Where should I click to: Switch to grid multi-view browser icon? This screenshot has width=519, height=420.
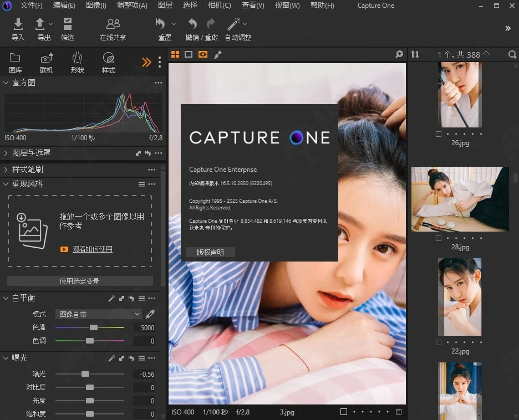[x=175, y=54]
